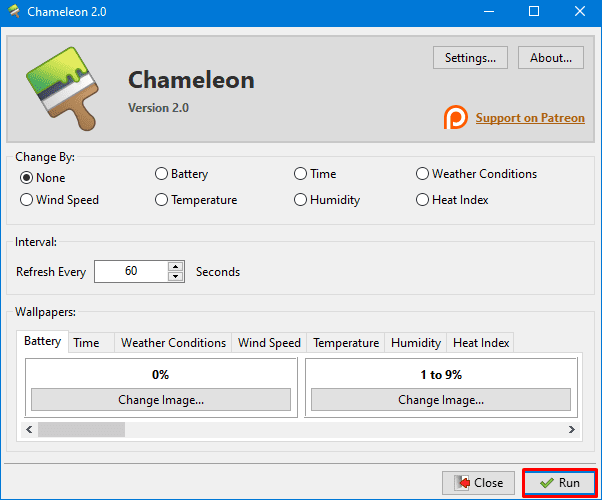Click the 'Version 2.0' text
The height and width of the screenshot is (500, 602).
pyautogui.click(x=159, y=108)
